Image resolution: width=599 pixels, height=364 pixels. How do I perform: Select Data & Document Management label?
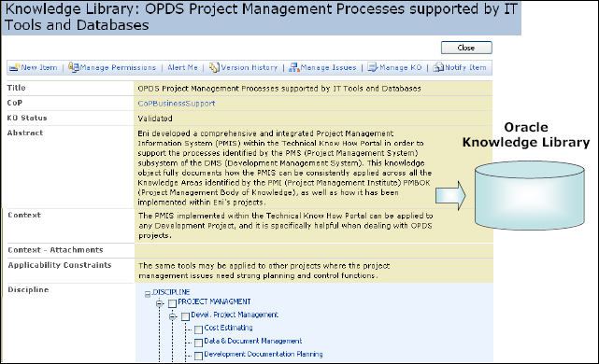(x=253, y=341)
